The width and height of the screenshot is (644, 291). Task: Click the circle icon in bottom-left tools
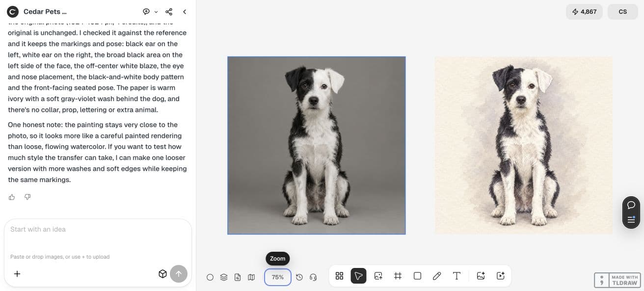coord(210,277)
